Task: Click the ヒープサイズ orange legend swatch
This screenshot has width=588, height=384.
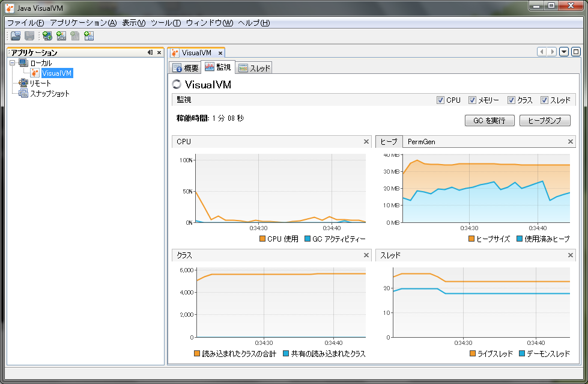Action: 471,239
